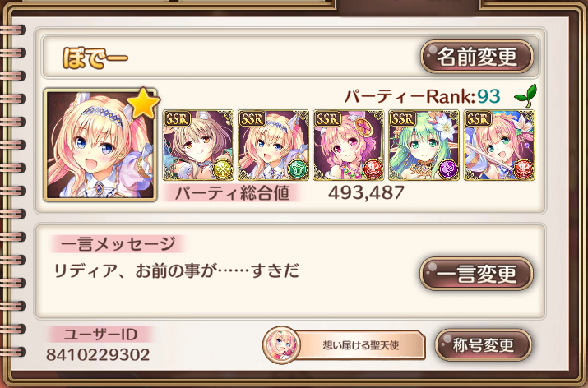Click the yellow attribute badge on first card
The width and height of the screenshot is (588, 388).
(x=223, y=169)
